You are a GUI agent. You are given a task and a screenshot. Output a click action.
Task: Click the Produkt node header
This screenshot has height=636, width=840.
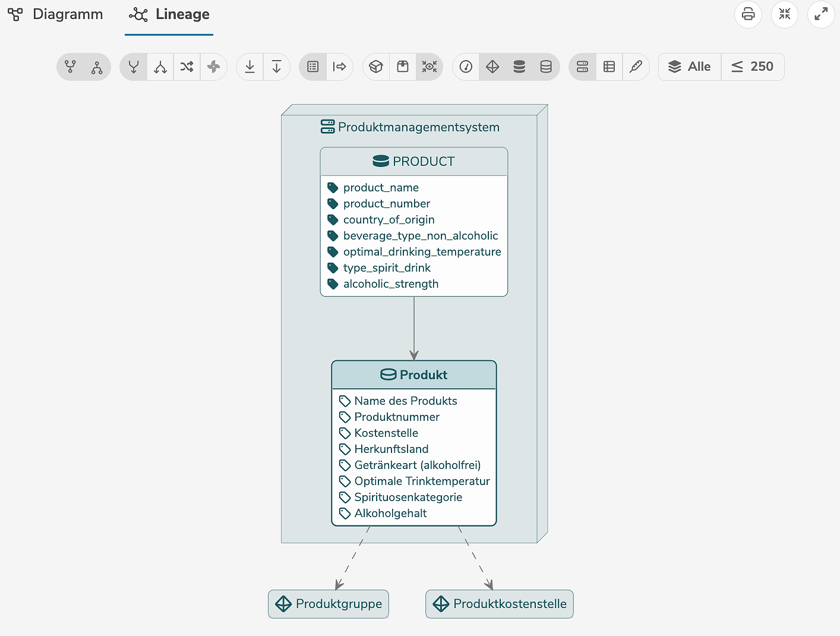(x=414, y=375)
